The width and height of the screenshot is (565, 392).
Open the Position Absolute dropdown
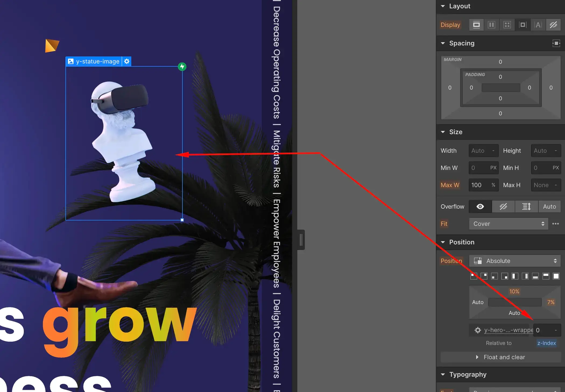(515, 261)
